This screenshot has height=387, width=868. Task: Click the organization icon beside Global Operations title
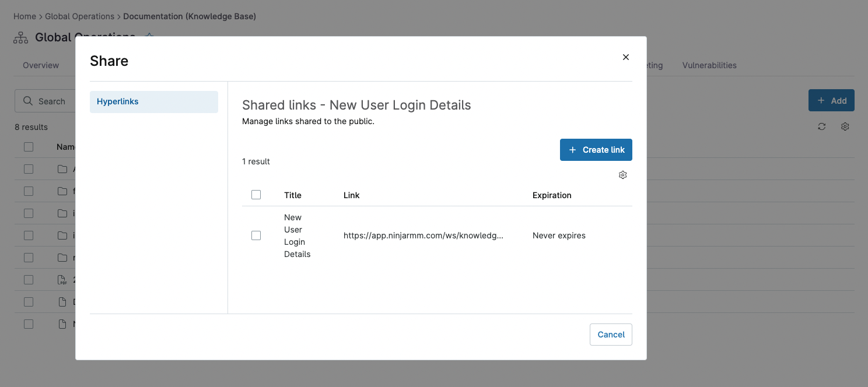(20, 37)
